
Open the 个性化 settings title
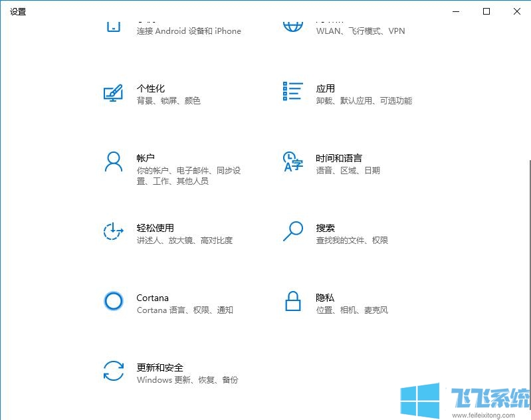pyautogui.click(x=150, y=88)
